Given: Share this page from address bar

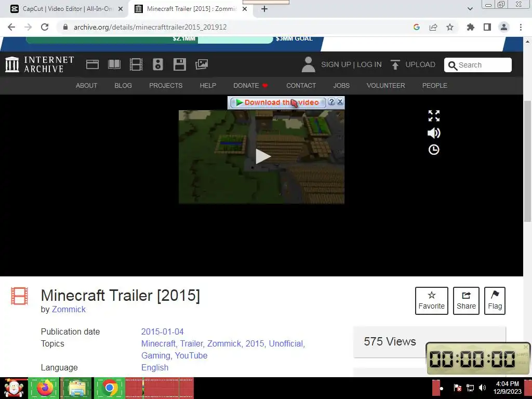Looking at the screenshot, I should pos(433,27).
